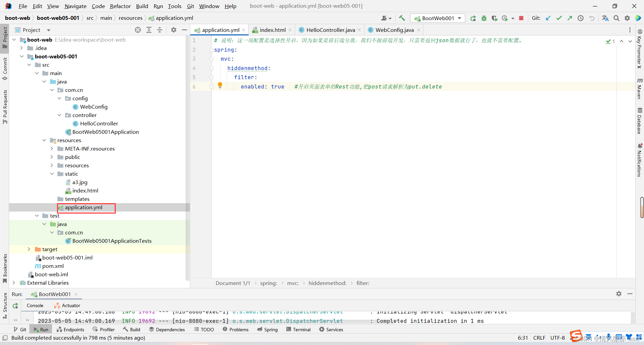Expand External Libraries node
Image resolution: width=644 pixels, height=345 pixels.
pos(14,283)
